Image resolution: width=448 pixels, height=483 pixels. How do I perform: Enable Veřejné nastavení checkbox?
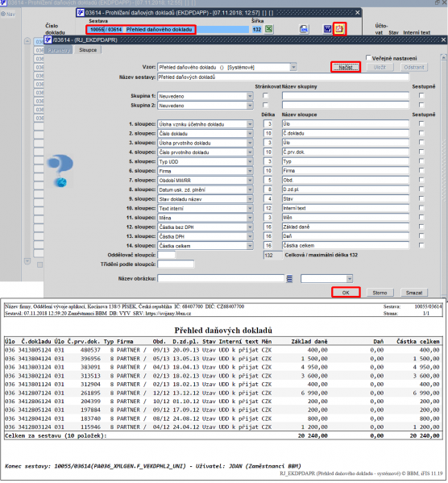(x=368, y=57)
